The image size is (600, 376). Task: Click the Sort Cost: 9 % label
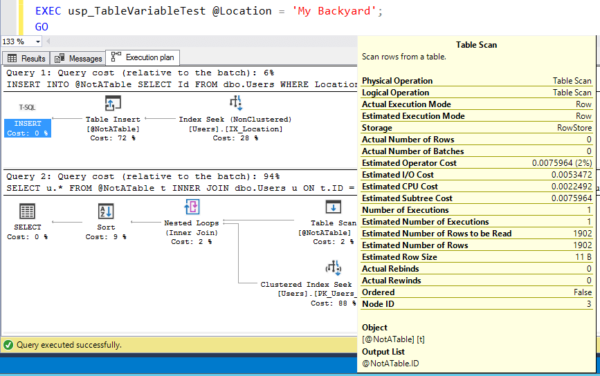click(x=106, y=237)
